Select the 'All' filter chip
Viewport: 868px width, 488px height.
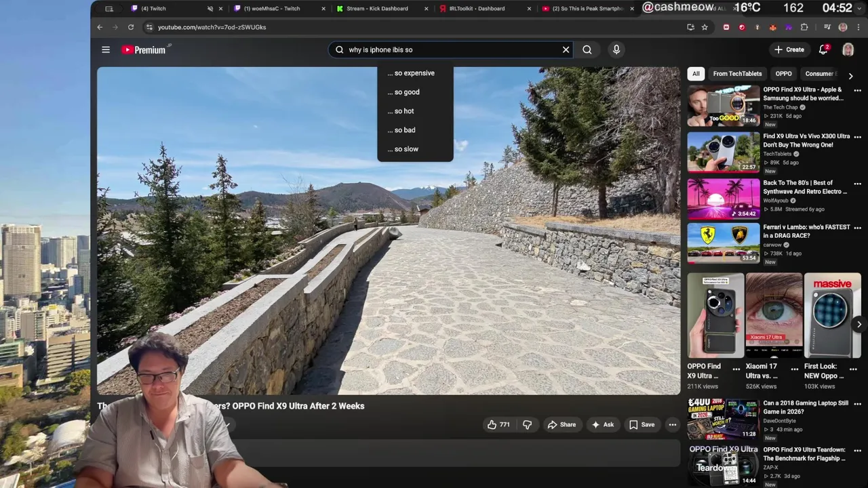pyautogui.click(x=696, y=74)
